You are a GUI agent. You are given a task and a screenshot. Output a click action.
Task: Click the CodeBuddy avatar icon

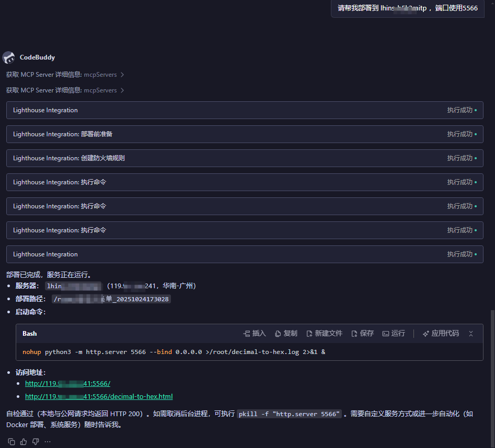[8, 57]
